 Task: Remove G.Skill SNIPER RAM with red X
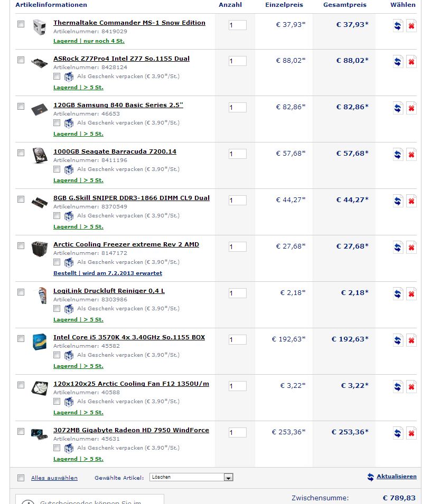pos(411,201)
